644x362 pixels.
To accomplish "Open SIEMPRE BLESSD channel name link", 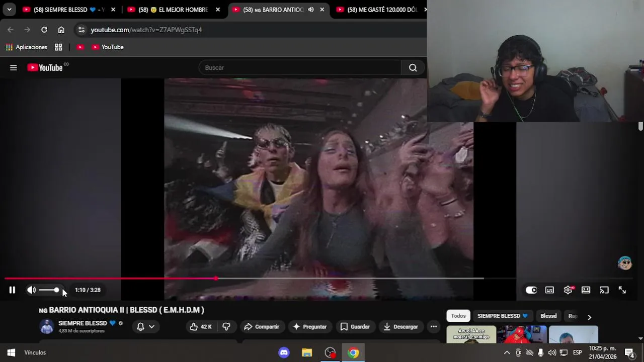I will click(x=83, y=323).
